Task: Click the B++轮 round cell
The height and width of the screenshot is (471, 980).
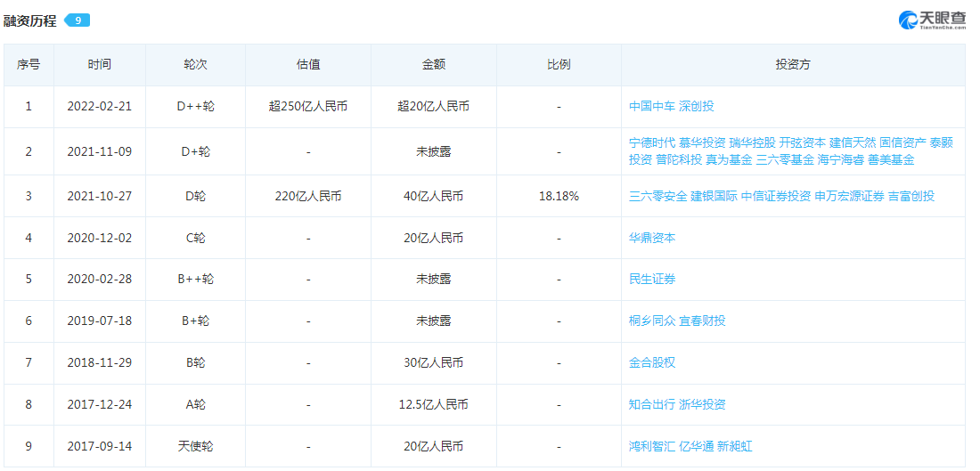Action: pos(195,280)
